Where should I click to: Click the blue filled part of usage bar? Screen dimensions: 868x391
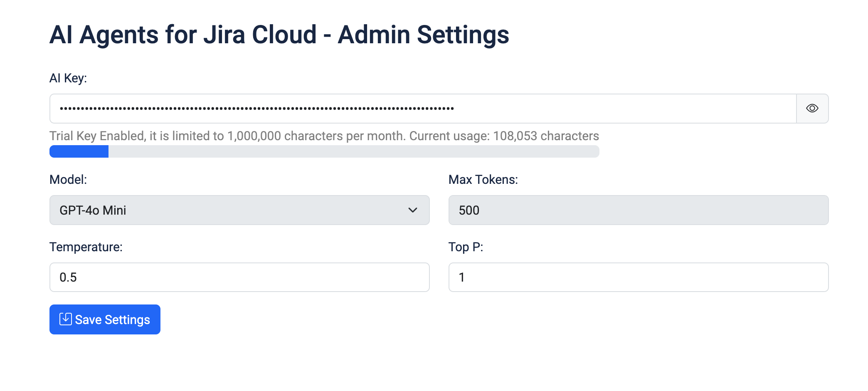click(x=79, y=151)
